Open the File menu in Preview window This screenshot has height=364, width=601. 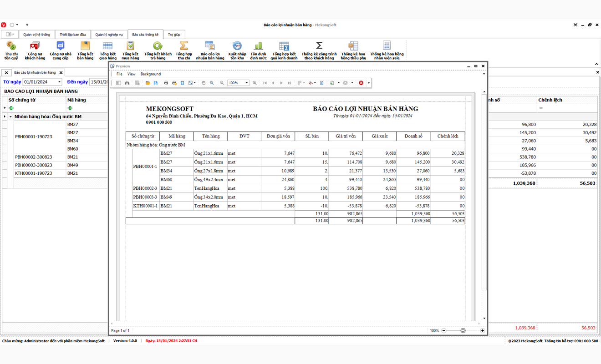(x=119, y=74)
